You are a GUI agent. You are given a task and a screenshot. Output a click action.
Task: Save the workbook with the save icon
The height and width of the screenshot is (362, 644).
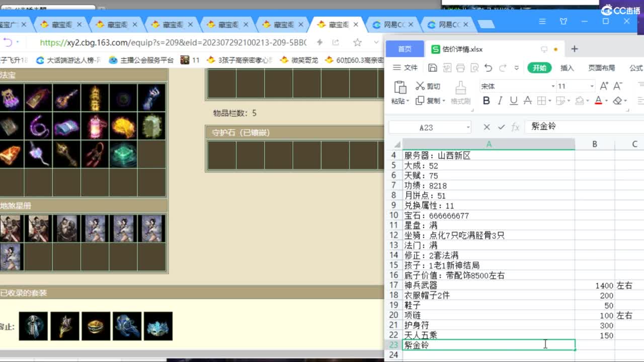point(433,68)
